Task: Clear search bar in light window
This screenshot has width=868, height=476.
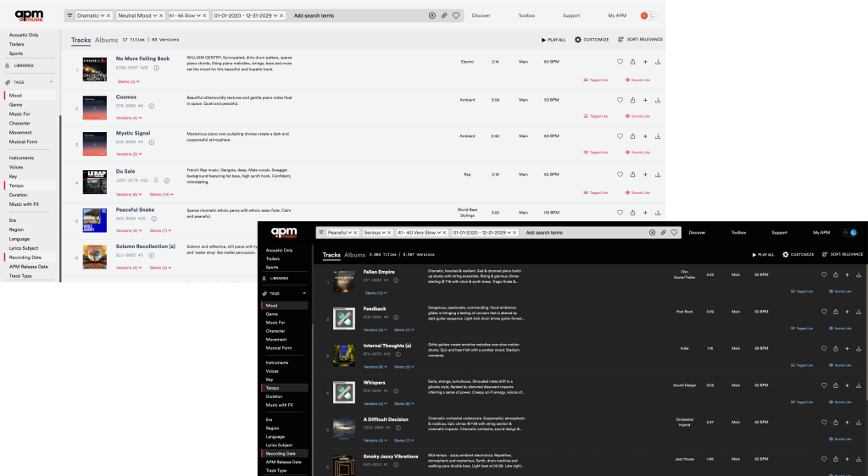Action: click(x=432, y=15)
